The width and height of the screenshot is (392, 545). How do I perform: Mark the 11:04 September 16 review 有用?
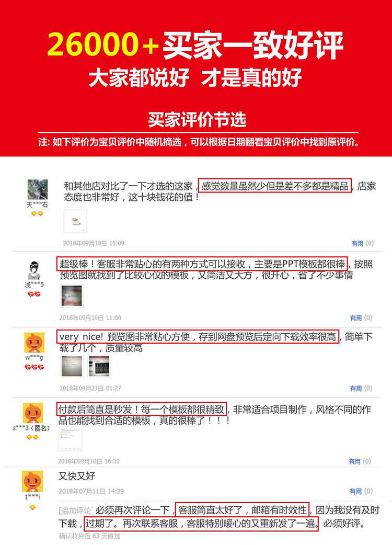pyautogui.click(x=356, y=317)
